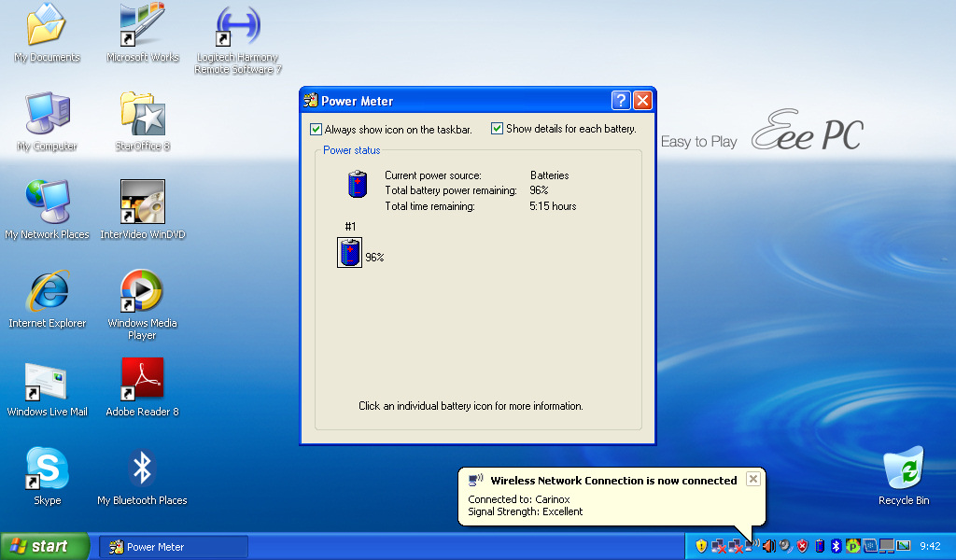Click the battery #1 icon for details
Viewport: 956px width, 560px height.
tap(350, 252)
